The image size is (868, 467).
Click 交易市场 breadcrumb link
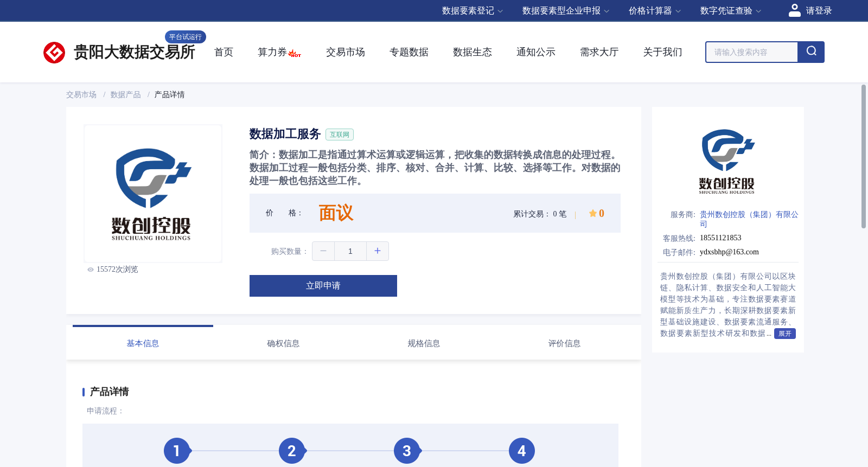pyautogui.click(x=81, y=95)
